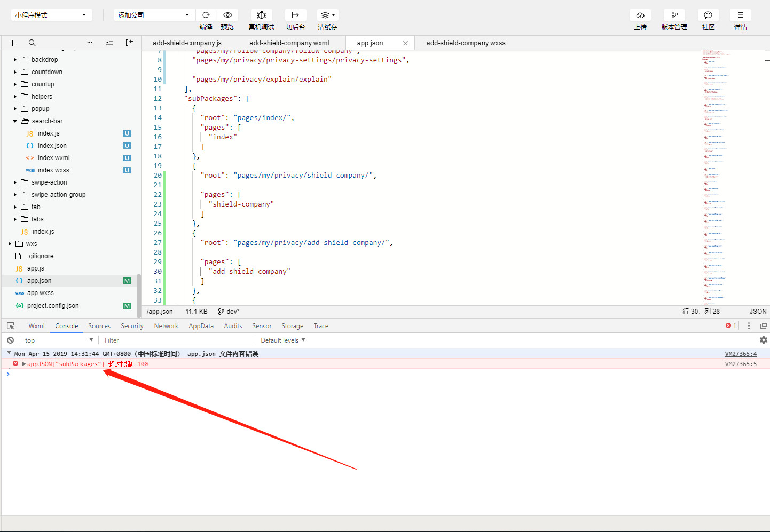The width and height of the screenshot is (770, 532).
Task: Click the JSON language mode indicator
Action: coord(758,312)
